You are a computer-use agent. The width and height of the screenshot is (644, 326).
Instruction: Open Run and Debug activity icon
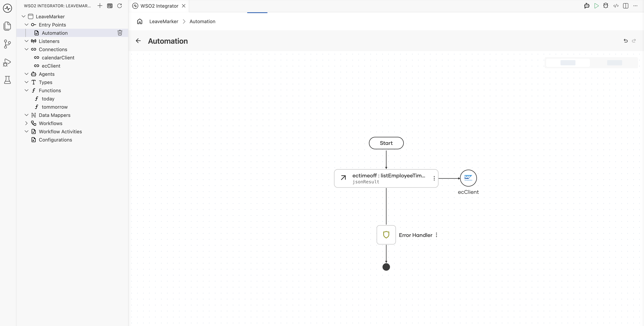(7, 62)
